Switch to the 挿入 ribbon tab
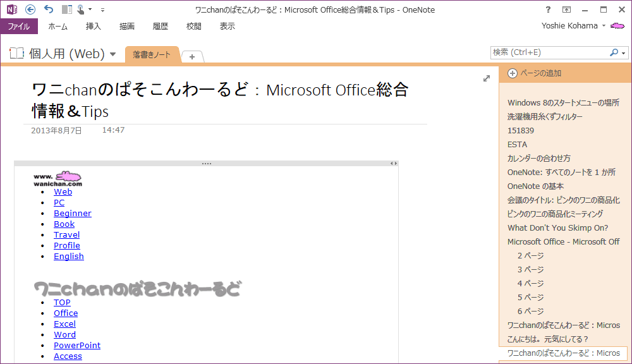632x364 pixels. [x=93, y=26]
